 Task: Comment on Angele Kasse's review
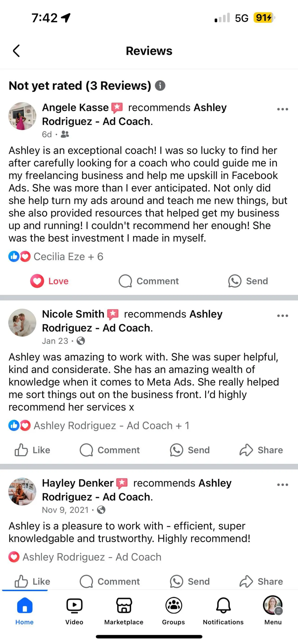pos(149,281)
